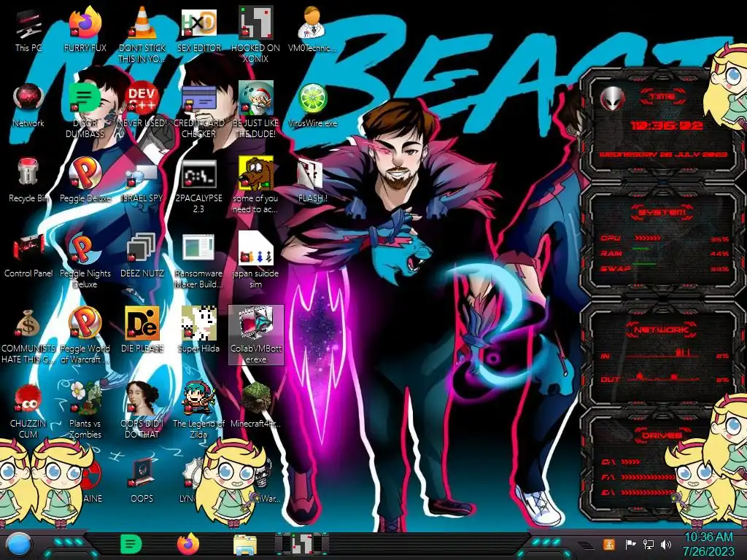Select the dog icon labeled some of you need to ac...
Screen dimensions: 747x560
[255, 184]
